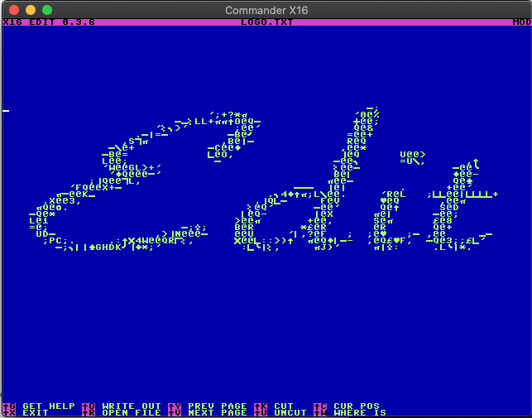This screenshot has height=418, width=532.
Task: Close the Commander X16 window
Action: click(x=14, y=10)
